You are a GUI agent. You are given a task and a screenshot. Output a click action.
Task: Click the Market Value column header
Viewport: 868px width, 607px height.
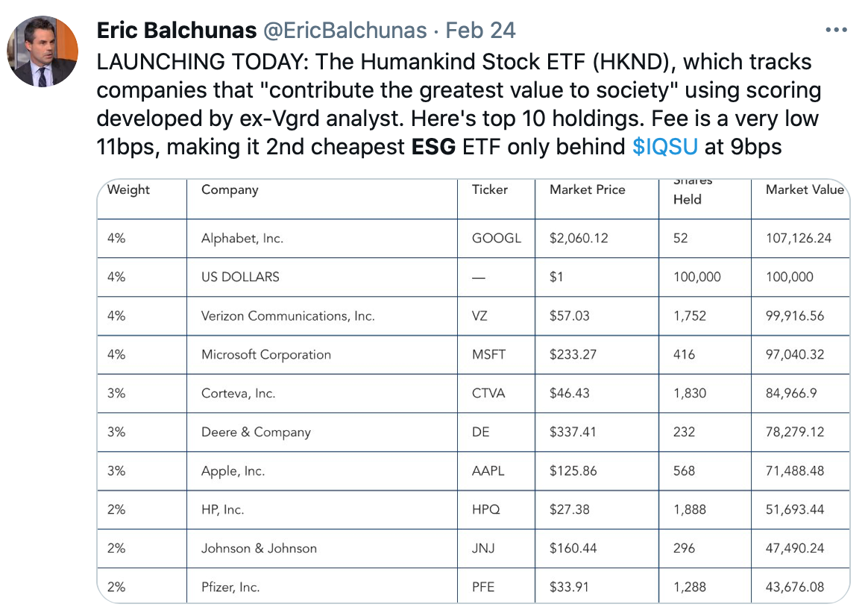(x=805, y=190)
